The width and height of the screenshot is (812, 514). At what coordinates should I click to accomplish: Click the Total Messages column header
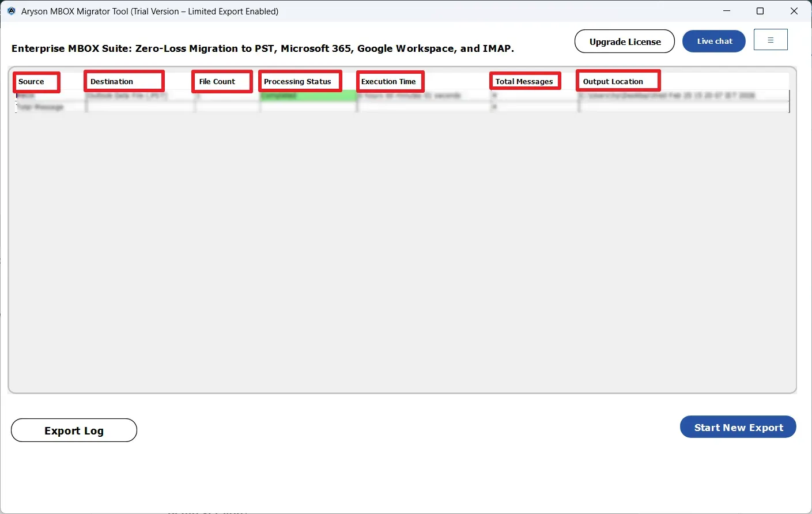(x=526, y=81)
